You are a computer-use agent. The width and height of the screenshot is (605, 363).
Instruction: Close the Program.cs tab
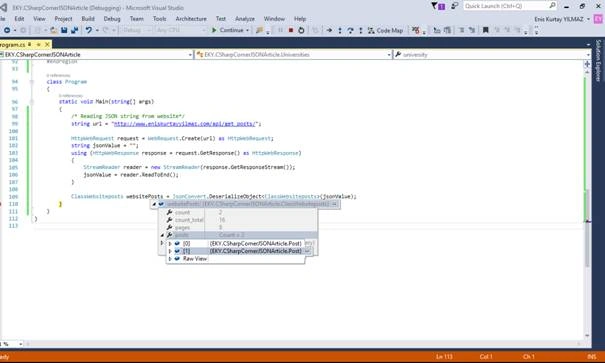[x=47, y=45]
